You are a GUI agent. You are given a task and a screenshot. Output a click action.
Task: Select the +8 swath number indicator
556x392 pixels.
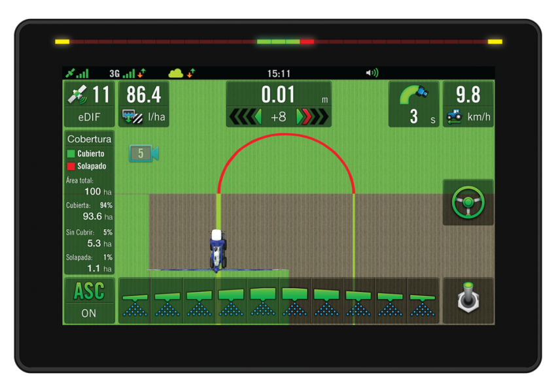click(279, 117)
